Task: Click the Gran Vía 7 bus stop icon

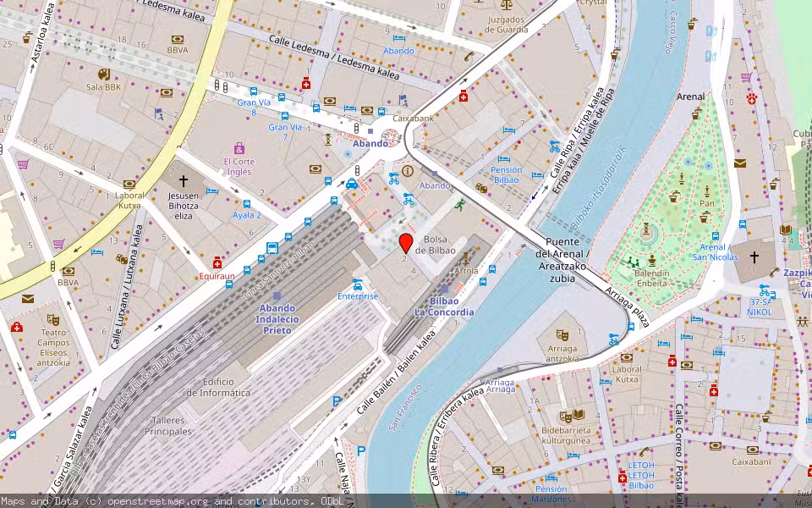Action: point(285,116)
